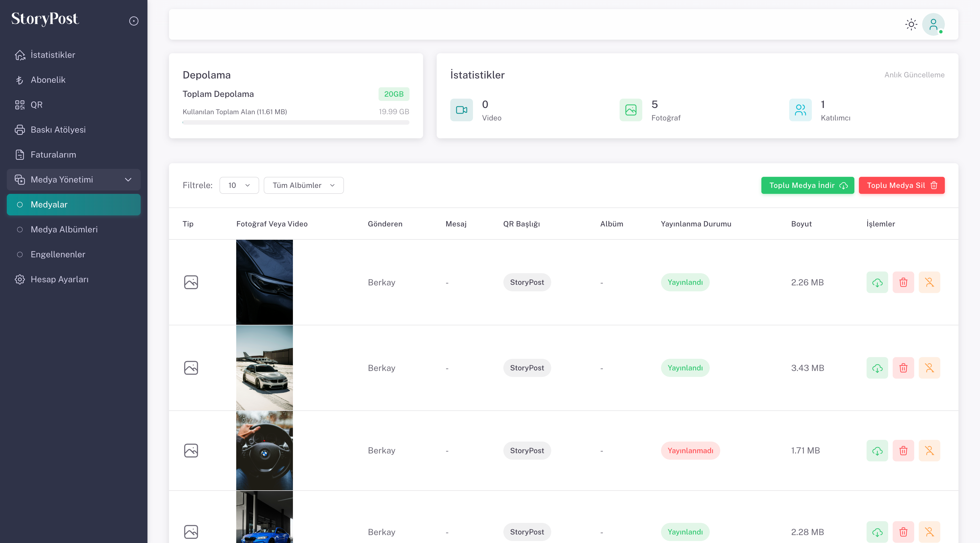Screen dimensions: 980x543
Task: Click the storage usage progress bar
Action: tap(295, 122)
